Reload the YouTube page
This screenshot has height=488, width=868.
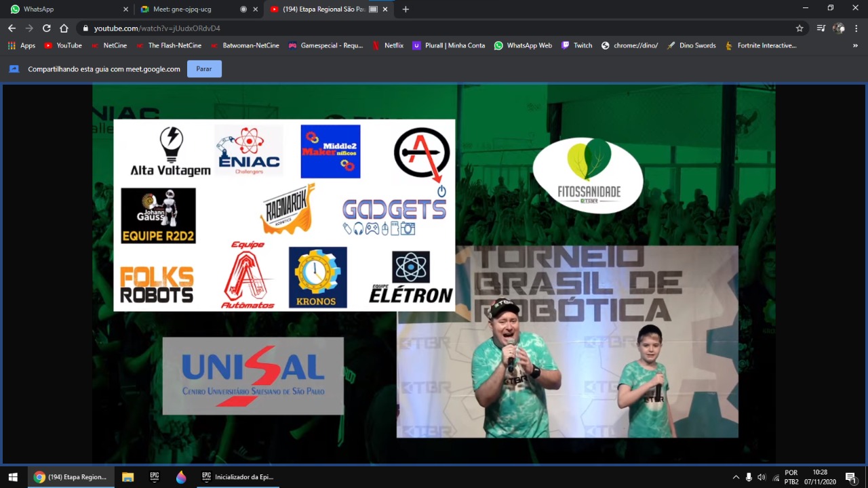click(47, 28)
